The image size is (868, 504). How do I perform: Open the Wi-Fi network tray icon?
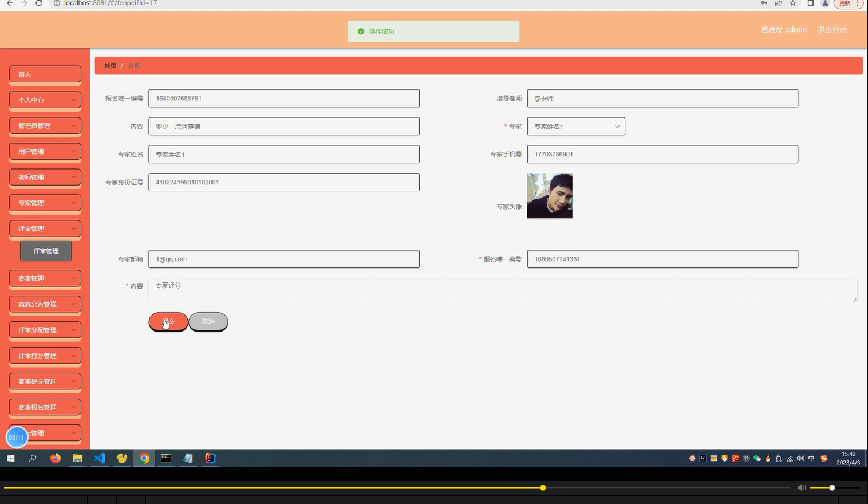[790, 458]
